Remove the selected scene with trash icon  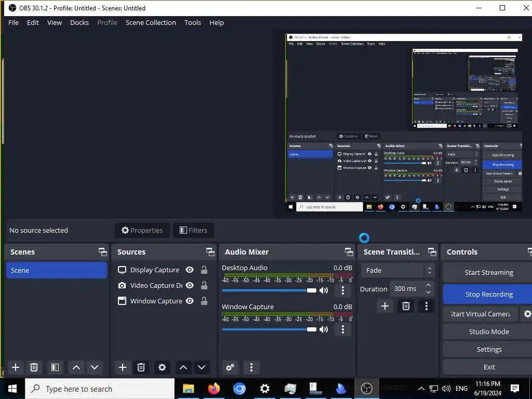[x=34, y=367]
